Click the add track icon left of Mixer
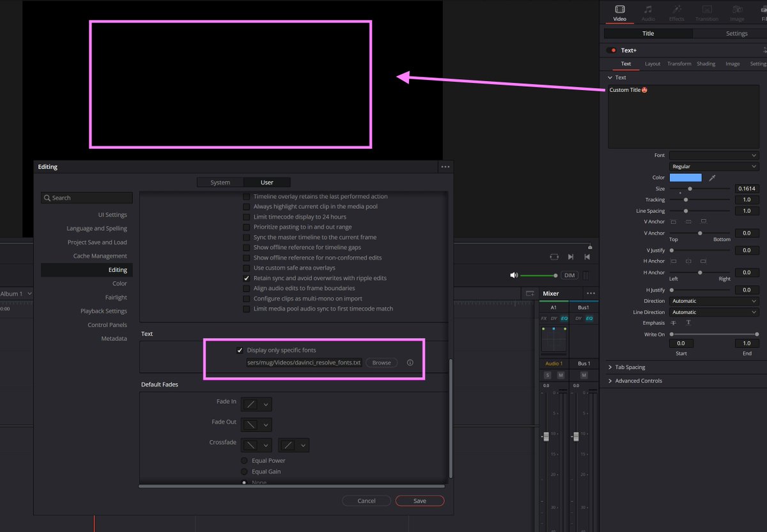Image resolution: width=767 pixels, height=532 pixels. [x=530, y=293]
